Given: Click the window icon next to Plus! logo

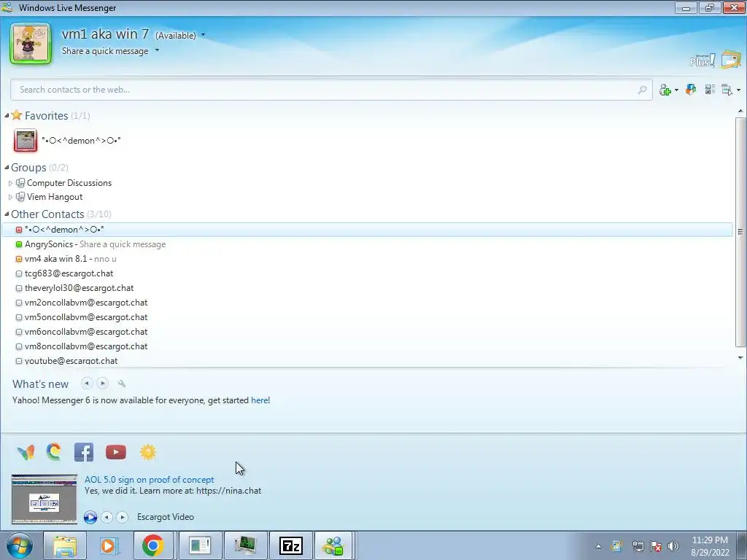Looking at the screenshot, I should [x=730, y=60].
